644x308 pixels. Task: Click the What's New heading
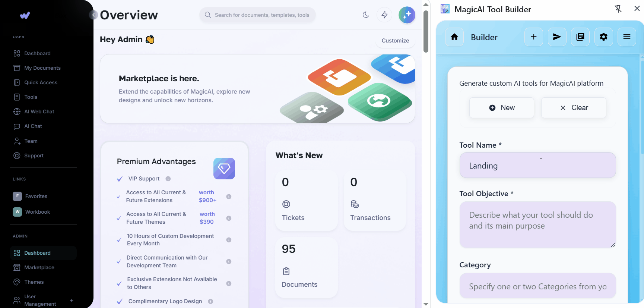click(x=299, y=155)
